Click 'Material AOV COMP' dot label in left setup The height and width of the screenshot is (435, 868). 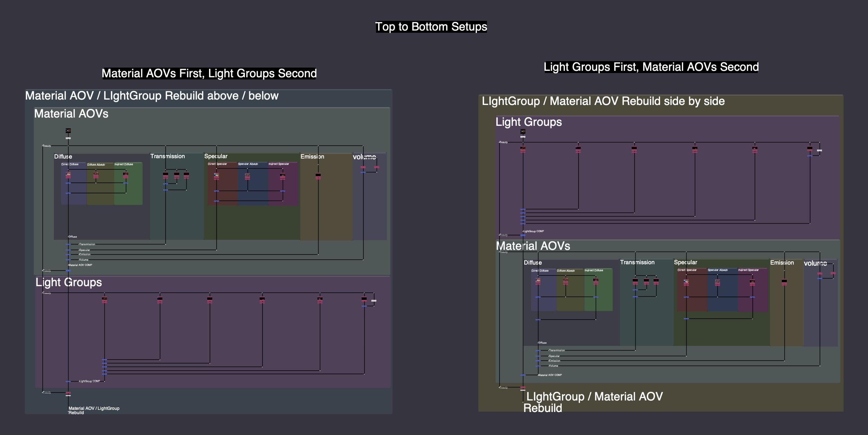[x=80, y=265]
